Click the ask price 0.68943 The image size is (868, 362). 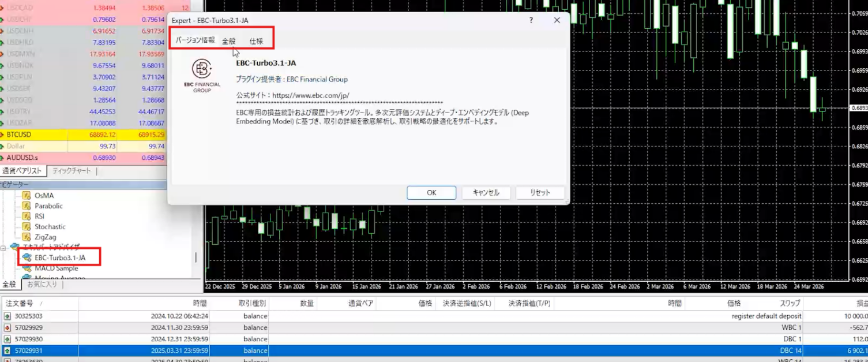point(153,158)
